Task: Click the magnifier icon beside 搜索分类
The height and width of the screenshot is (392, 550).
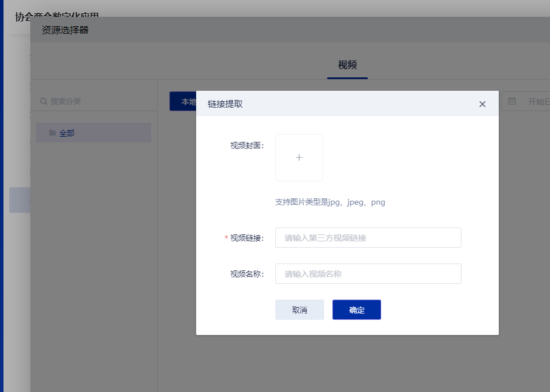Action: click(44, 101)
